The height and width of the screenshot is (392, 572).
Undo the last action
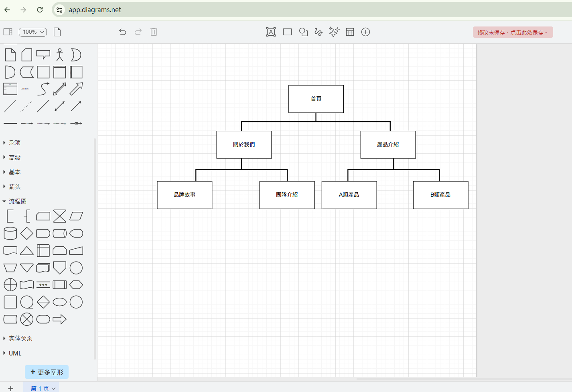(x=122, y=32)
